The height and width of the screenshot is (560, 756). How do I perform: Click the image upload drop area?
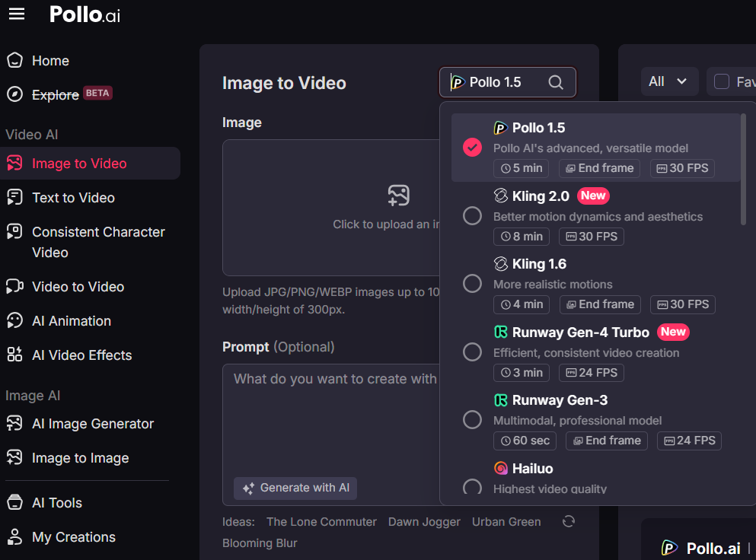coord(331,208)
